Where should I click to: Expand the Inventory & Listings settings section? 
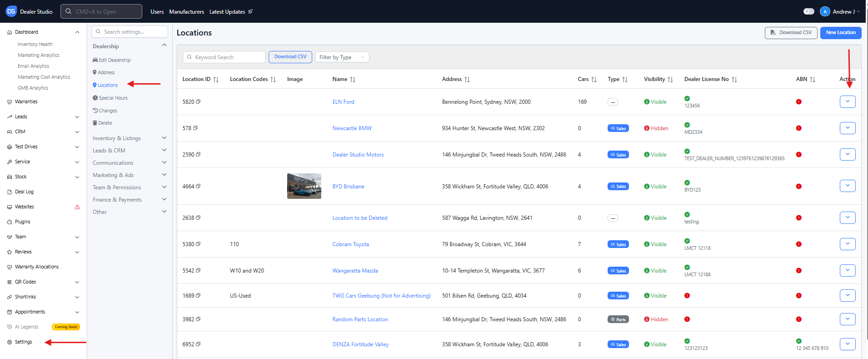[x=130, y=138]
